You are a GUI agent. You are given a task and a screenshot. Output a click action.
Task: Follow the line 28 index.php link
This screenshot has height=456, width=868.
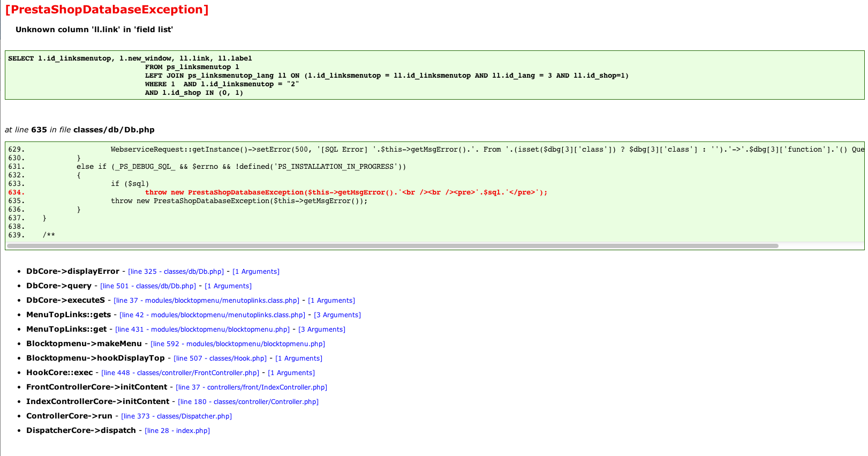pos(177,431)
